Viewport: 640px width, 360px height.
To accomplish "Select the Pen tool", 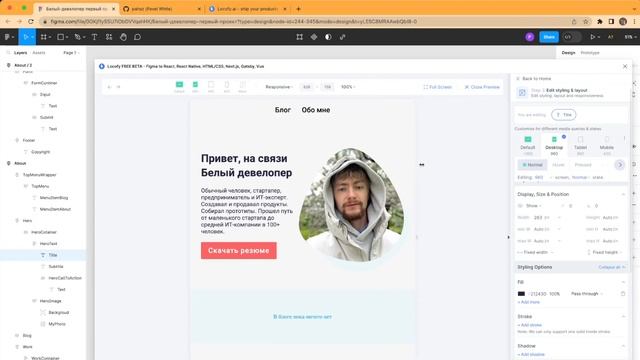I will (x=78, y=37).
